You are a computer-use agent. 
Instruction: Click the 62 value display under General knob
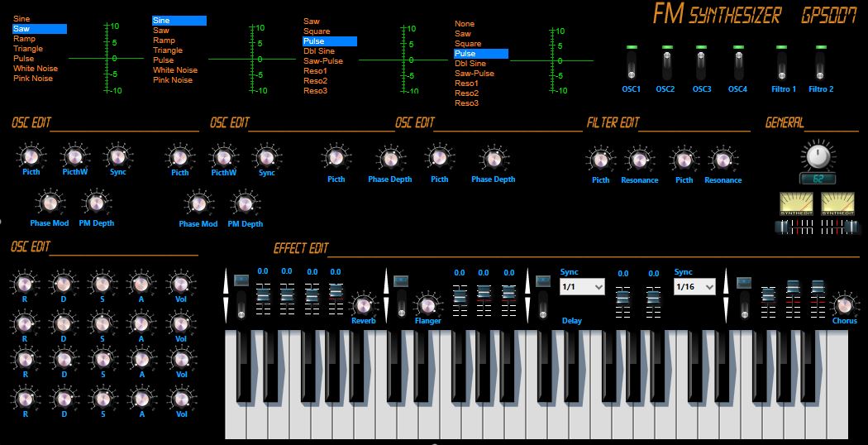click(818, 178)
